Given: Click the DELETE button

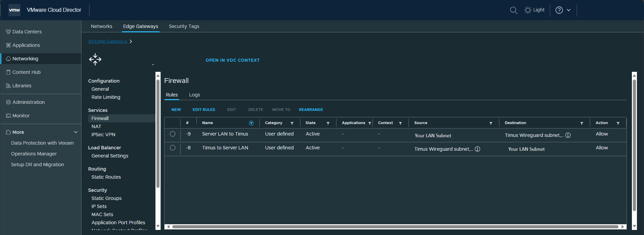Looking at the screenshot, I should click(x=256, y=110).
